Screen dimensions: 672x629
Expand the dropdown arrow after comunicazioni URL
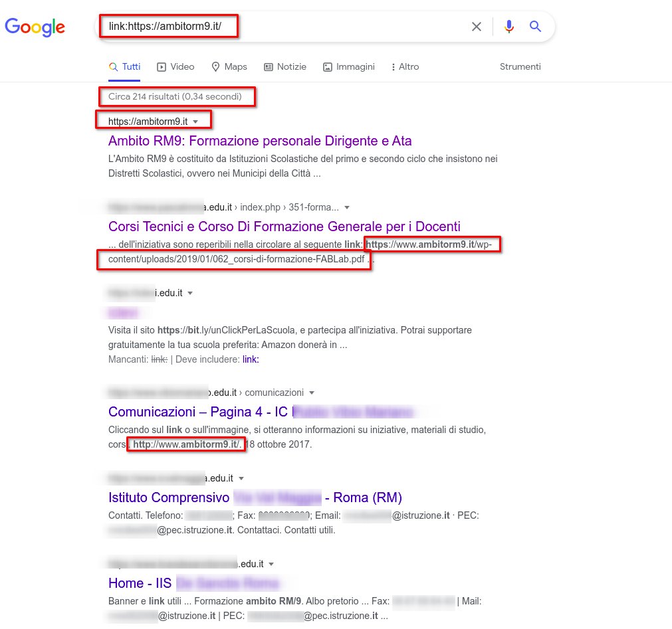pos(312,393)
